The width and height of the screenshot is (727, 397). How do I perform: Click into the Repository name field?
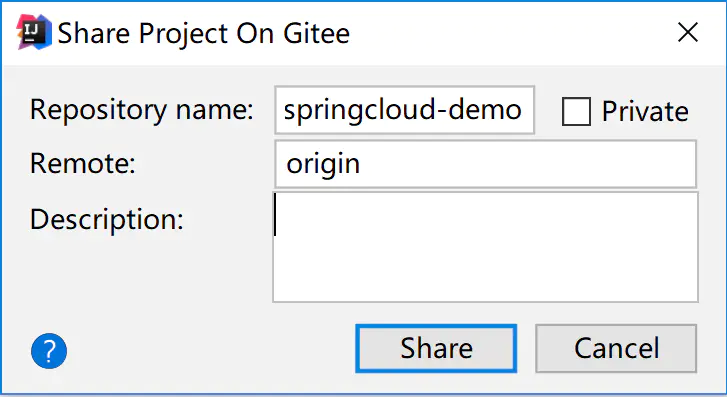pyautogui.click(x=404, y=110)
